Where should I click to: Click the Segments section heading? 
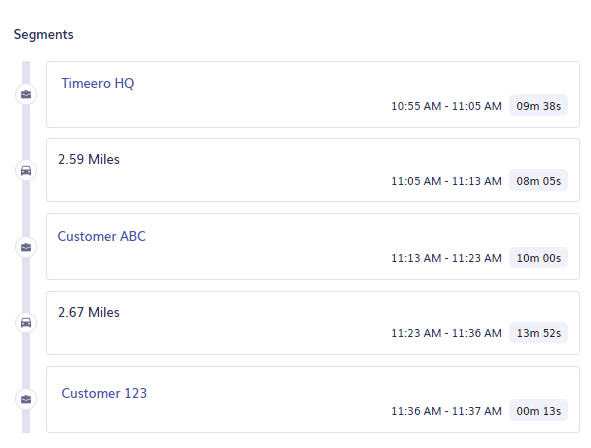coord(44,35)
